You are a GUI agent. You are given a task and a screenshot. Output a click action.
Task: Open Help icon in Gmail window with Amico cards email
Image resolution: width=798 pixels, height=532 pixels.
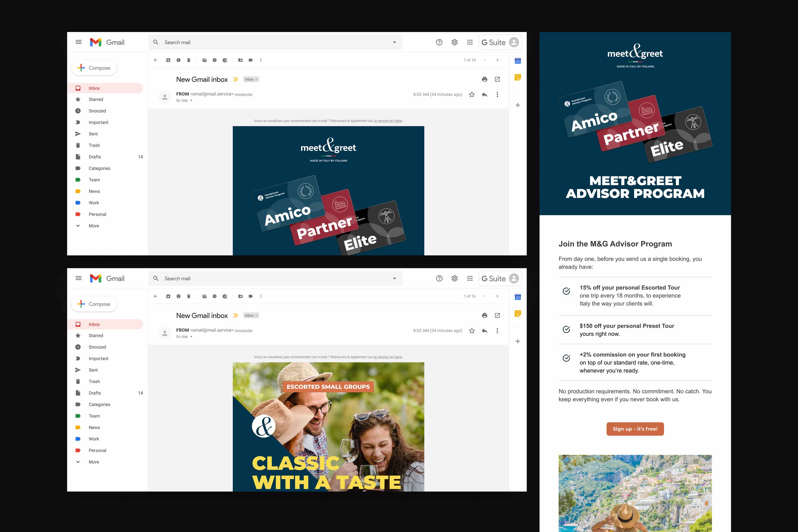439,42
